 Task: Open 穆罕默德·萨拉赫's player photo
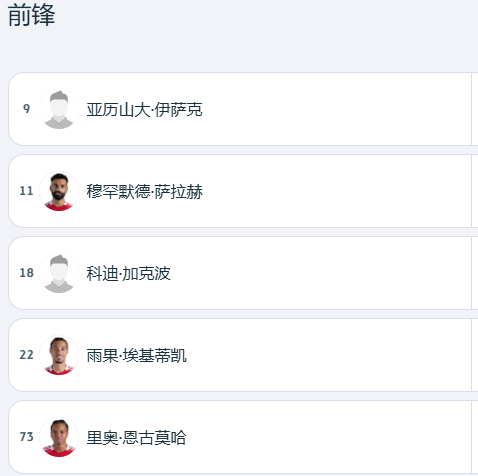(59, 191)
